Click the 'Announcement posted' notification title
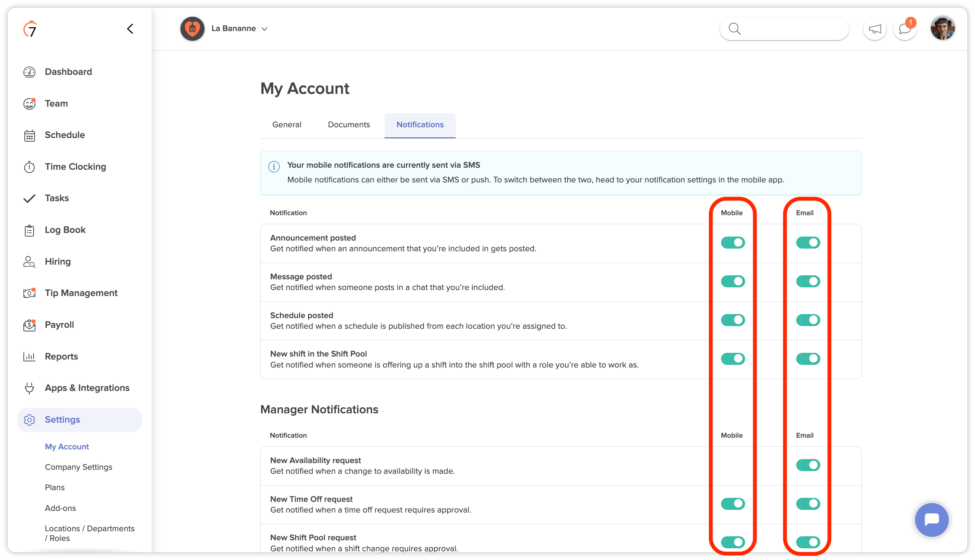975x560 pixels. tap(313, 238)
